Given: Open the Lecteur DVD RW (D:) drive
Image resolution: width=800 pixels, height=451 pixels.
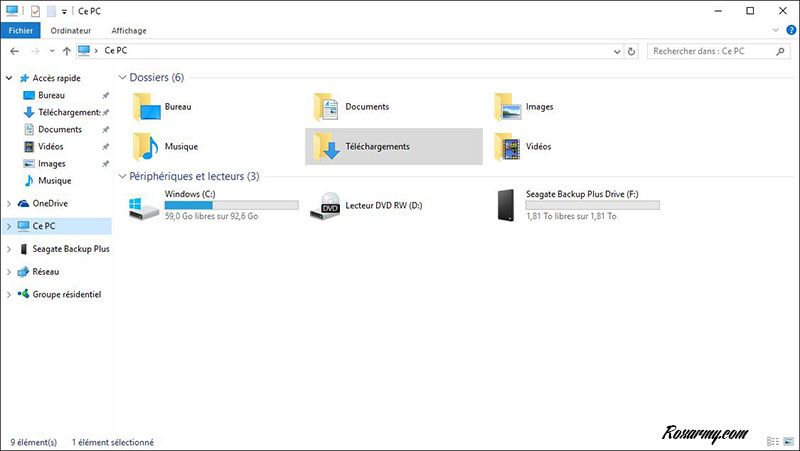Looking at the screenshot, I should [326, 207].
